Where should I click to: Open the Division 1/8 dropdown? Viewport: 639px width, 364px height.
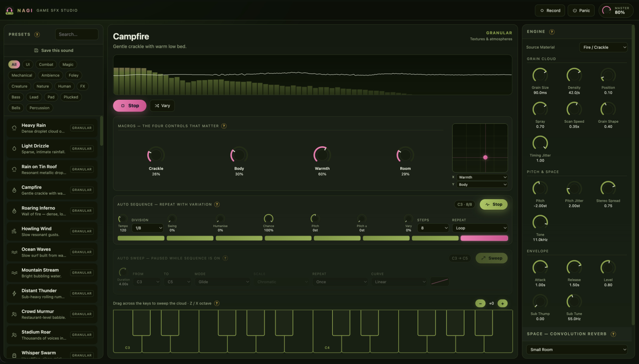pyautogui.click(x=148, y=228)
